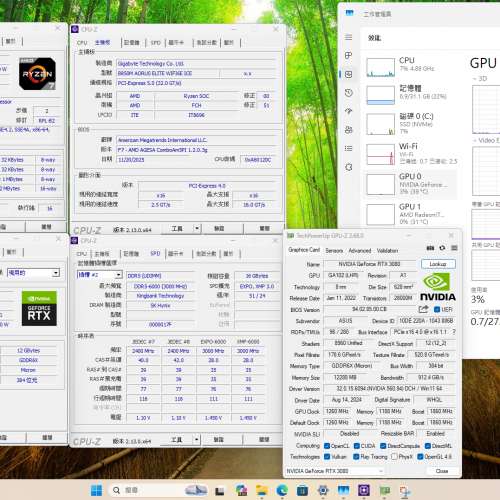Viewport: 500px width, 500px height.
Task: Toggle CUDA checkbox
Action: 357,446
